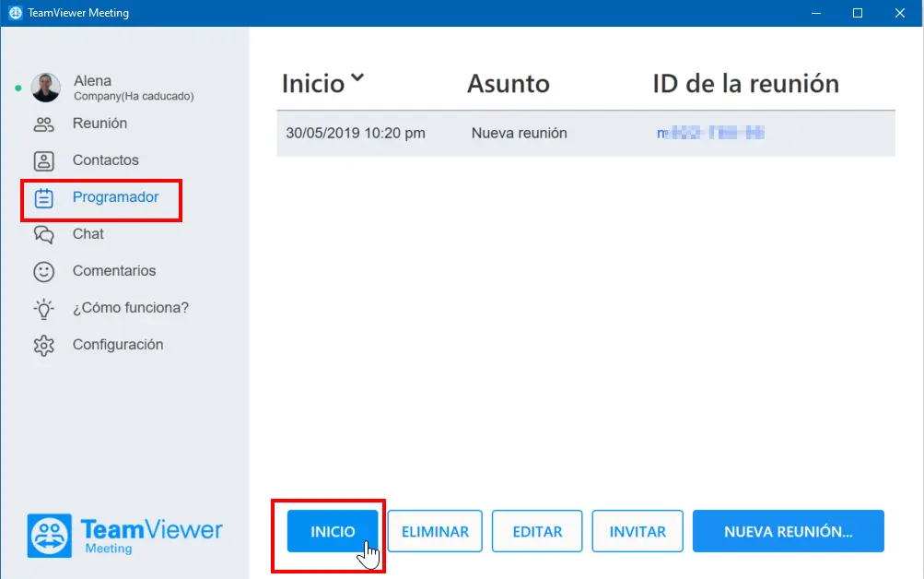
Task: Select Programador in the sidebar
Action: [x=115, y=197]
